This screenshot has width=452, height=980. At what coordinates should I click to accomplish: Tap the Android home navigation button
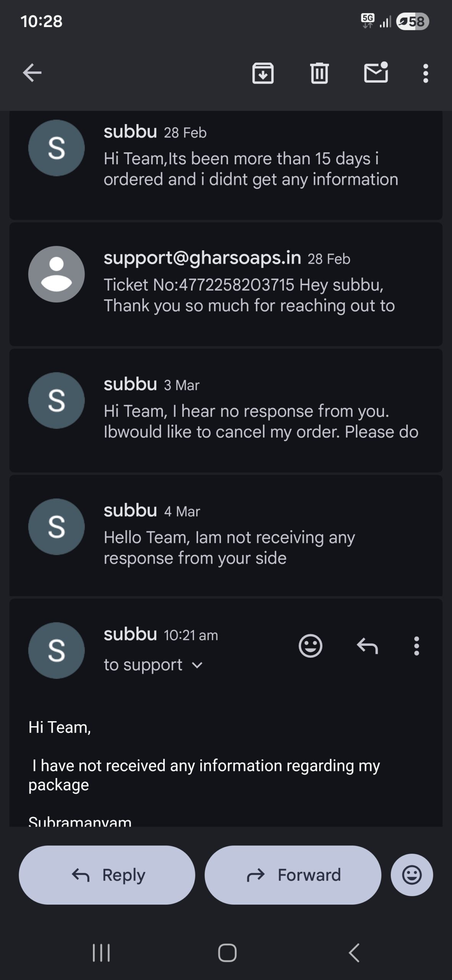click(227, 952)
